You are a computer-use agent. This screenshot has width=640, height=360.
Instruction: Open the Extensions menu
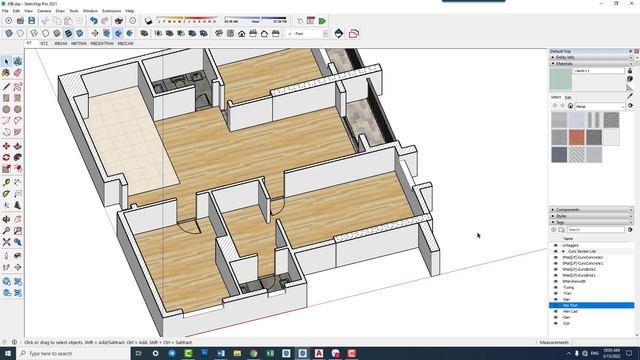(111, 11)
